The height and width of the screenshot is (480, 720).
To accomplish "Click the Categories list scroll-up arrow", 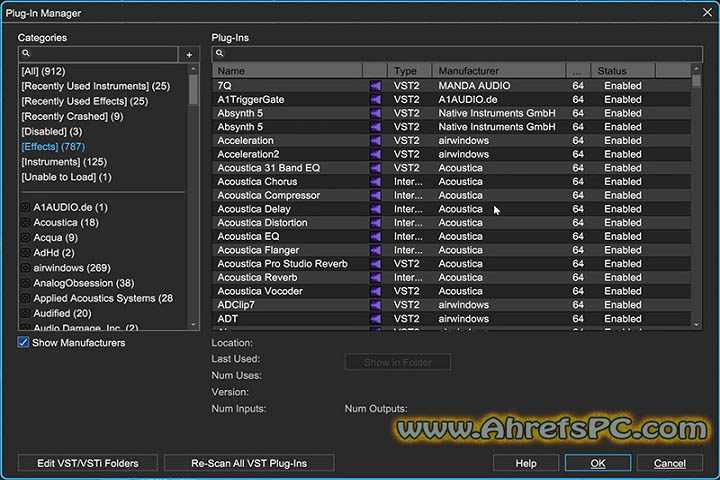I will coord(193,69).
